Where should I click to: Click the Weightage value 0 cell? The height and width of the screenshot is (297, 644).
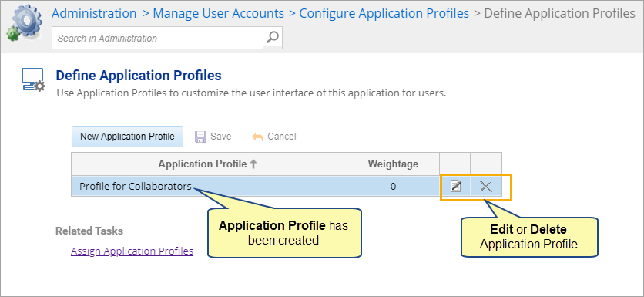[x=393, y=187]
